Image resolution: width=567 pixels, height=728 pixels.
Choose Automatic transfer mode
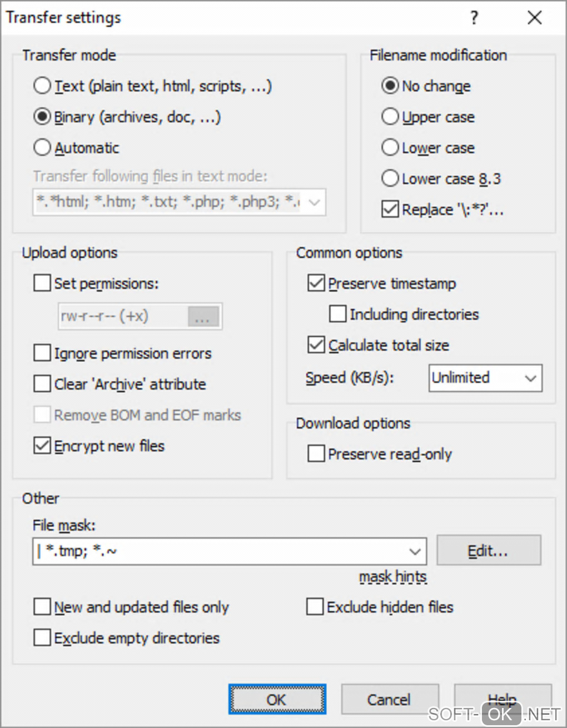[x=42, y=148]
